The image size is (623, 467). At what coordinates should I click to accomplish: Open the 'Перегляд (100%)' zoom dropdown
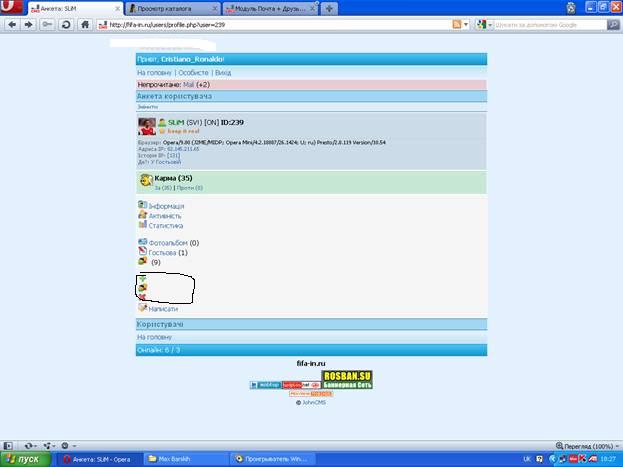[588, 446]
